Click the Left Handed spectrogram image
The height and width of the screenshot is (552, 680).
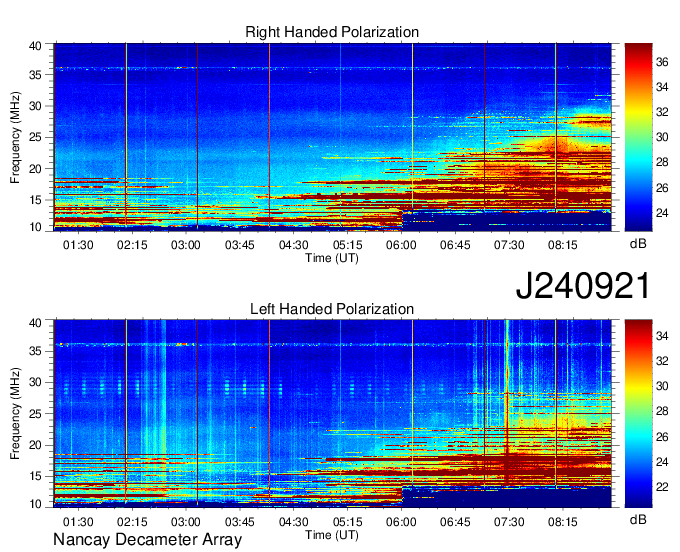(333, 414)
